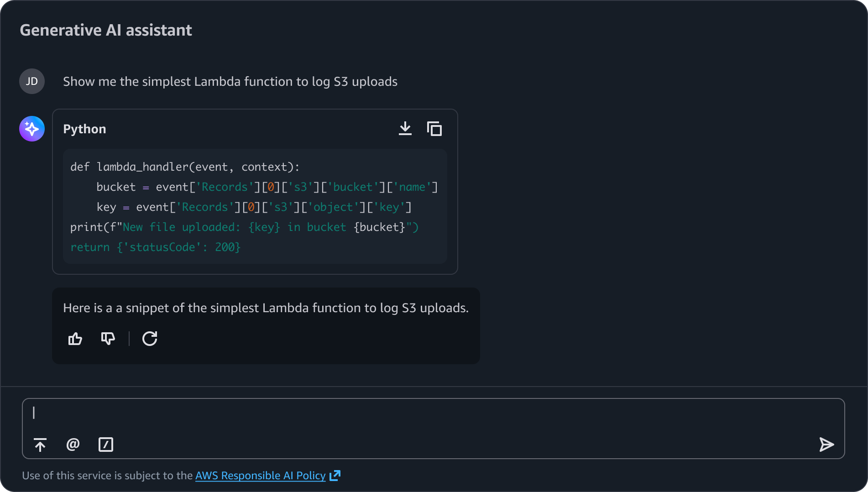Click the external link icon beside policy
Screen dimensions: 868x492
(335, 476)
